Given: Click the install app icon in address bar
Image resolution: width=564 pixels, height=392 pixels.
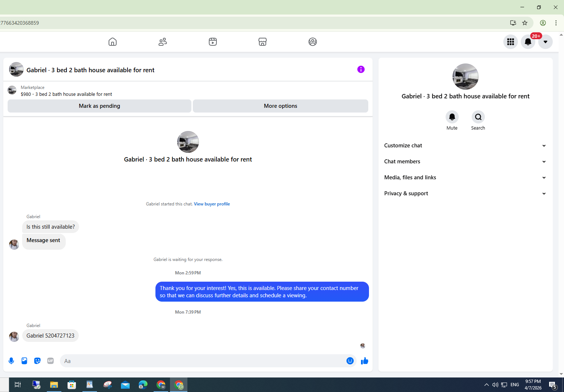Looking at the screenshot, I should coord(513,23).
